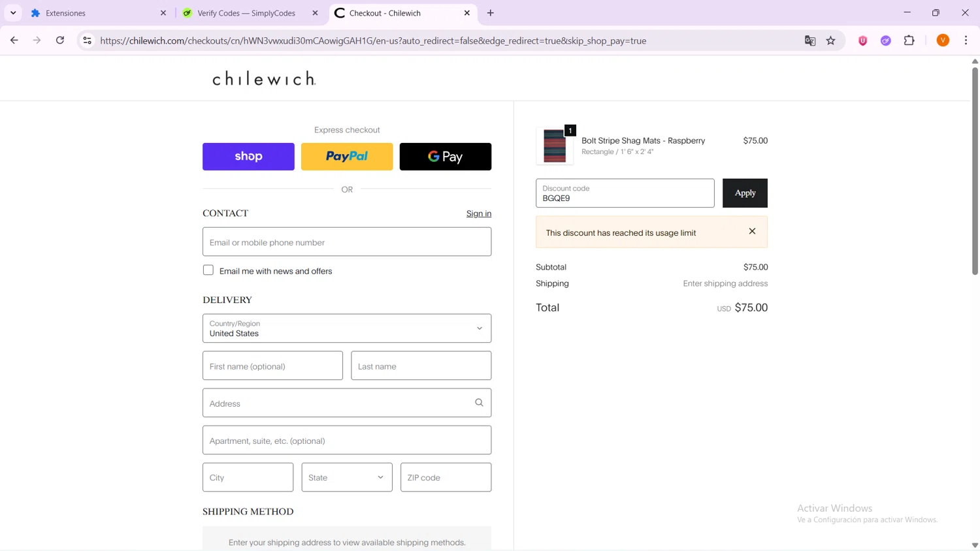Pay with PayPal button
This screenshot has height=551, width=980.
[347, 157]
